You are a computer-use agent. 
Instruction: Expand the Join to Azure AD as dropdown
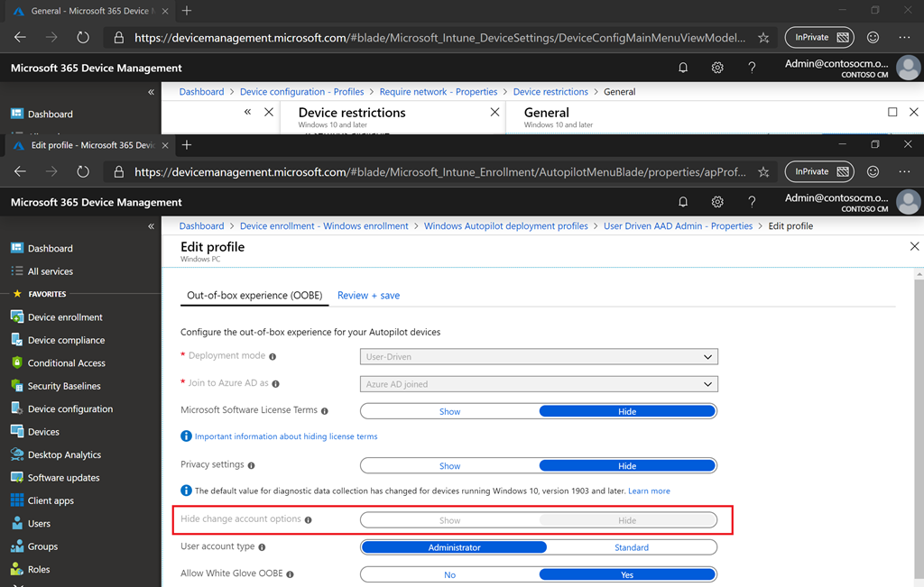pyautogui.click(x=539, y=384)
